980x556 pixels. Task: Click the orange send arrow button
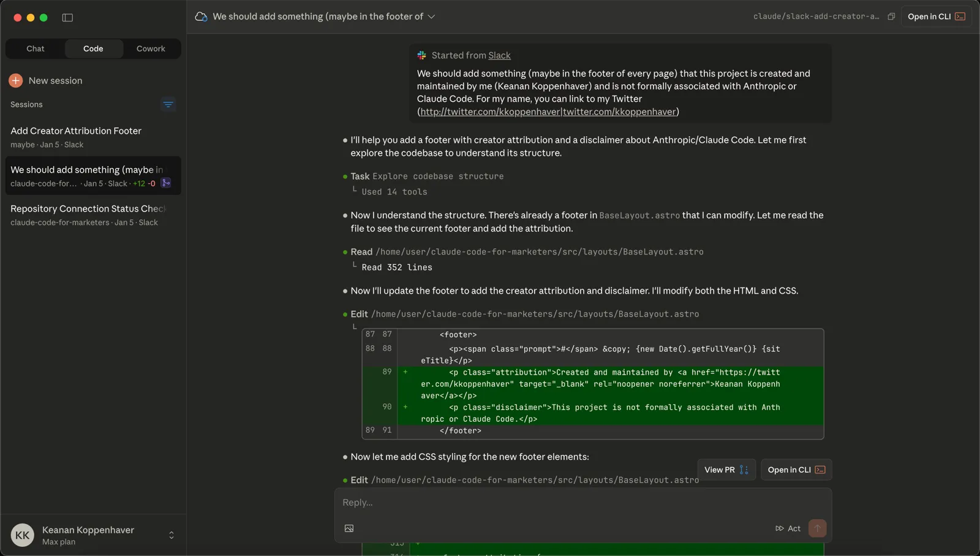click(818, 528)
